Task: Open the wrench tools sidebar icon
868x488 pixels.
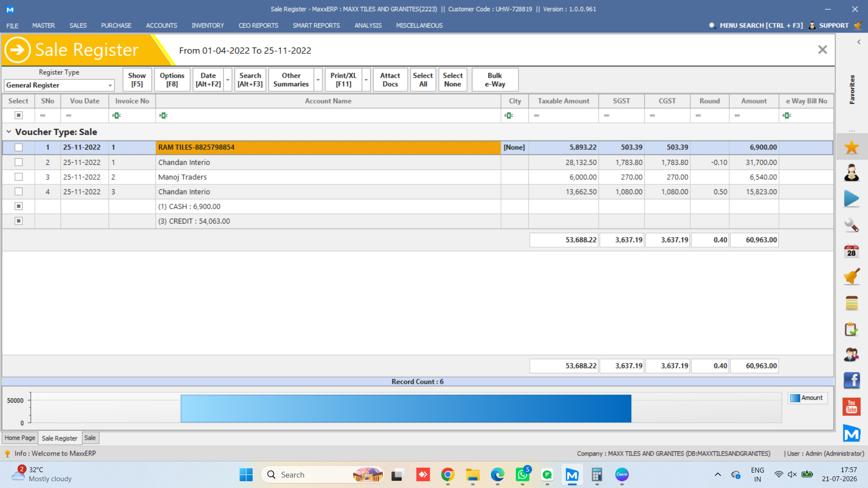Action: pyautogui.click(x=851, y=225)
